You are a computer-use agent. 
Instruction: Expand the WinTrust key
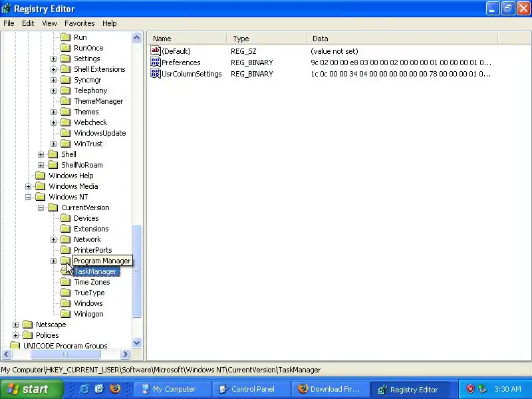(x=54, y=144)
